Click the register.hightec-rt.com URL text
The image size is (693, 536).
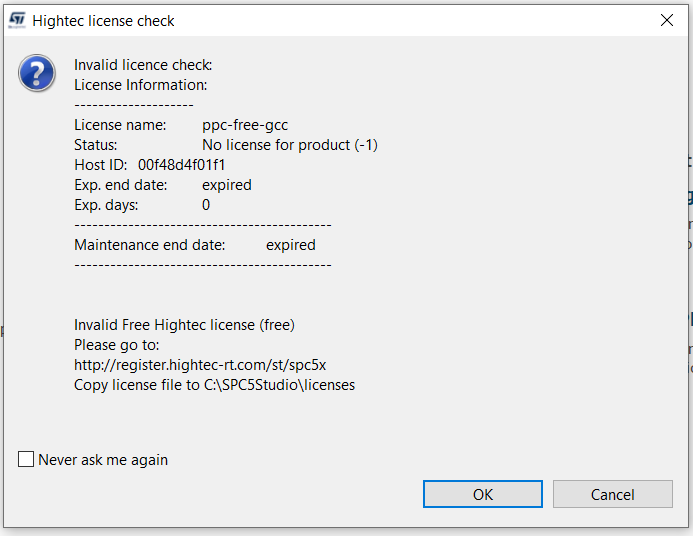(200, 365)
